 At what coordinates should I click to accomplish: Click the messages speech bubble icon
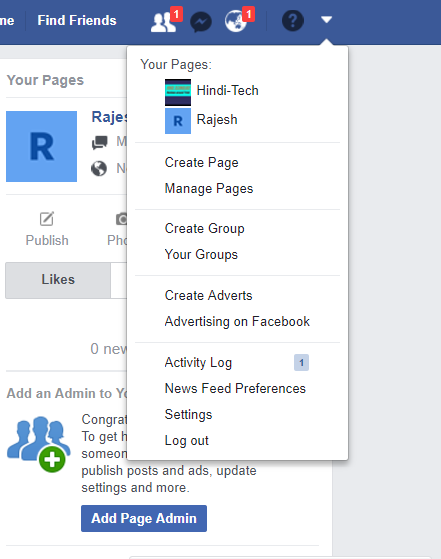[99, 143]
